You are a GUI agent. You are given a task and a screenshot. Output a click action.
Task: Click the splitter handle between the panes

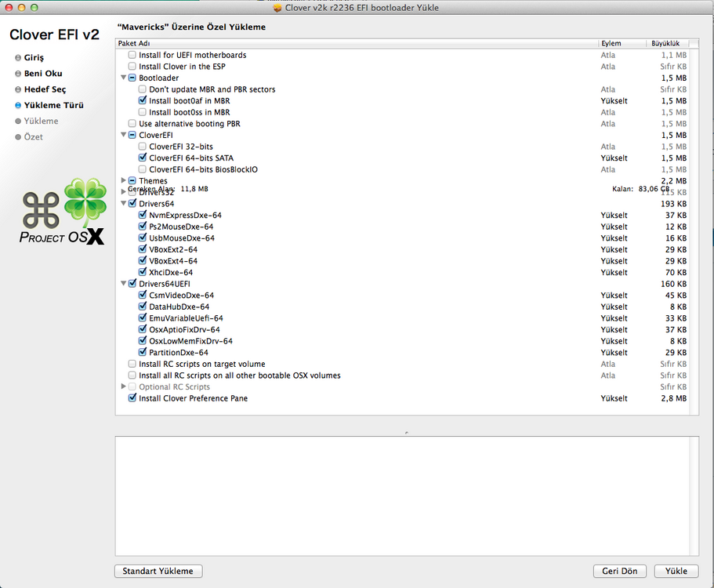(x=406, y=431)
